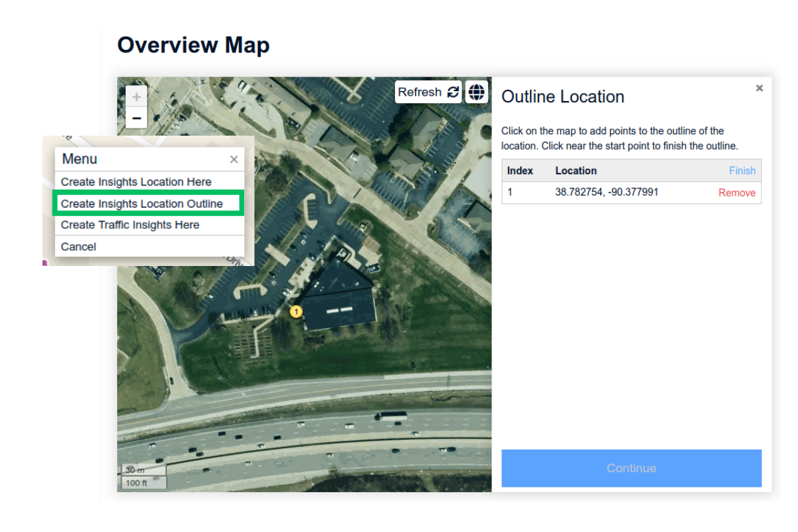Click Cancel in the map menu
This screenshot has width=798, height=532.
click(78, 246)
